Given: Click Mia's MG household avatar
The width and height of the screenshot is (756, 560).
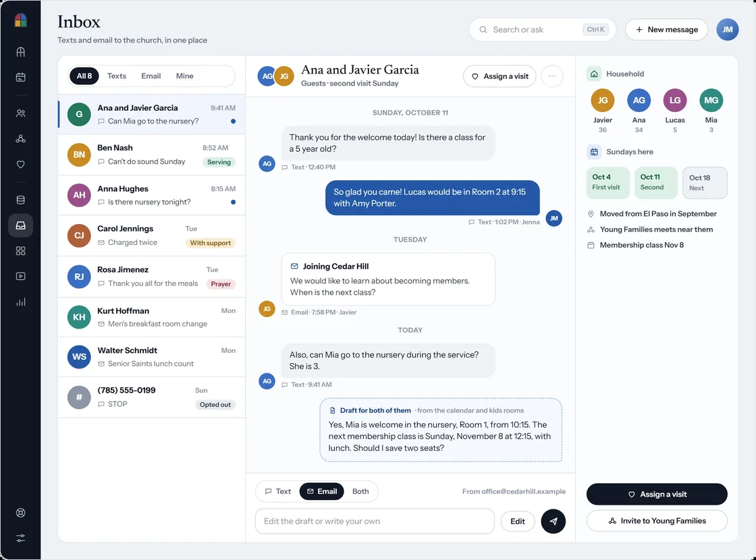Looking at the screenshot, I should [711, 101].
